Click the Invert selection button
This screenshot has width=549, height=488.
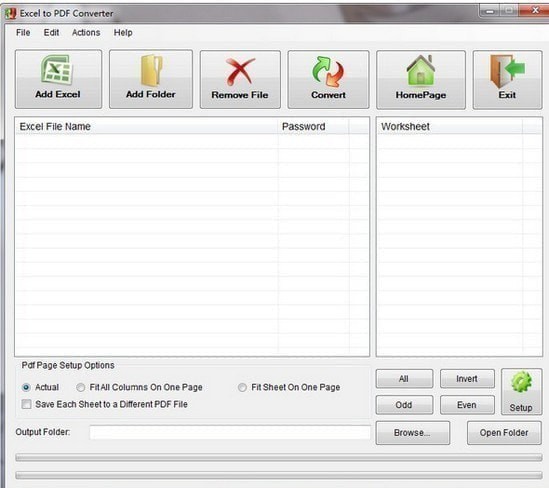coord(467,378)
